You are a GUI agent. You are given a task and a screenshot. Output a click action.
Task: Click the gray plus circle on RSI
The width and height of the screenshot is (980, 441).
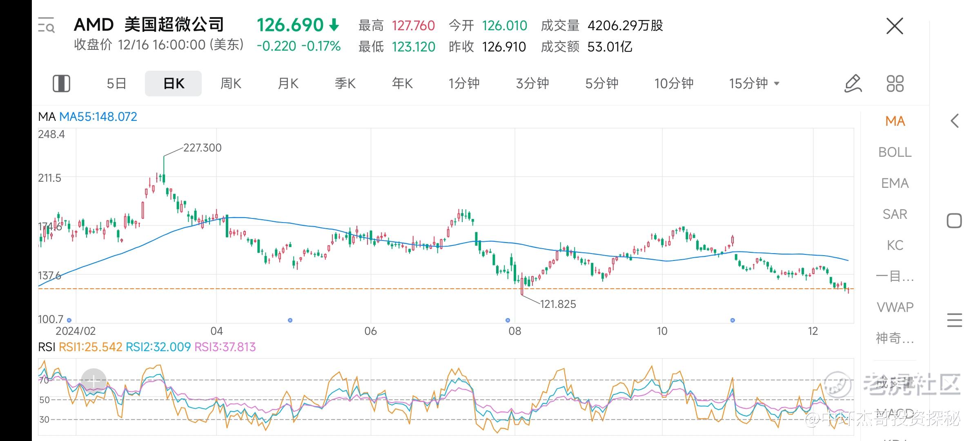(94, 381)
